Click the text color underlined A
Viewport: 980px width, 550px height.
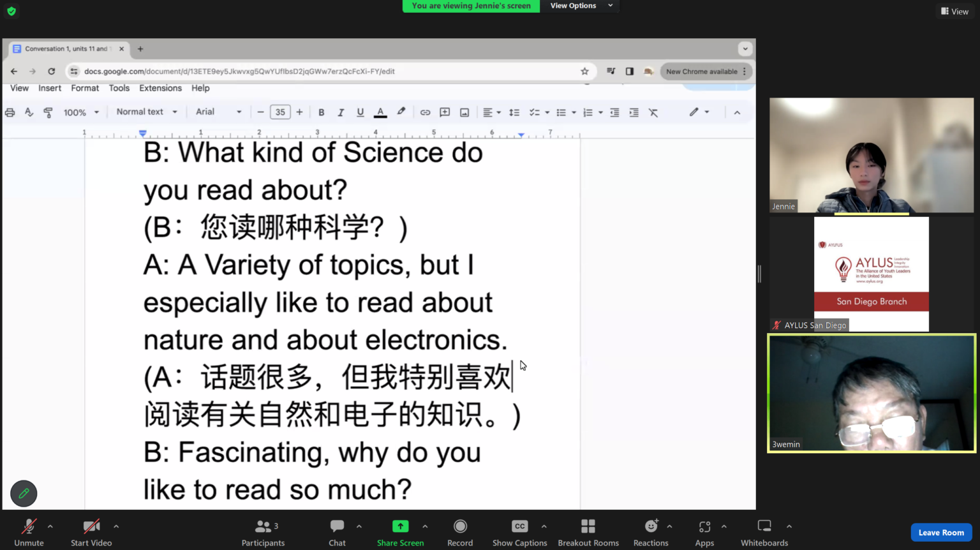(x=380, y=112)
